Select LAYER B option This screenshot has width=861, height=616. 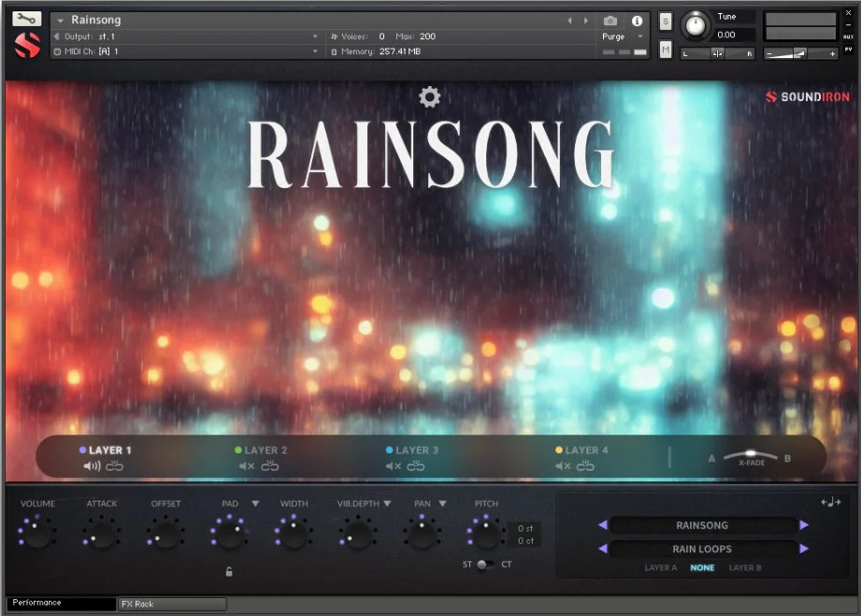coord(744,567)
